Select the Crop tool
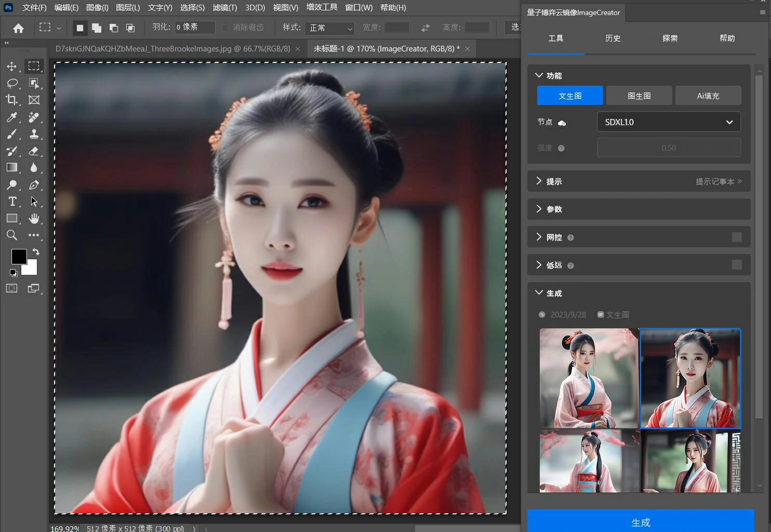Image resolution: width=771 pixels, height=532 pixels. (x=12, y=100)
